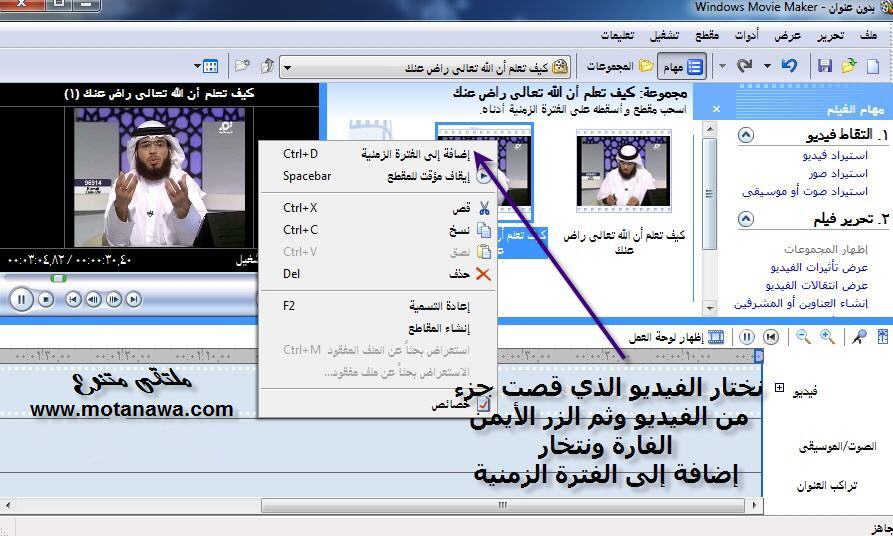Open the ملف menu
Viewport: 893px width, 536px height.
tap(868, 36)
